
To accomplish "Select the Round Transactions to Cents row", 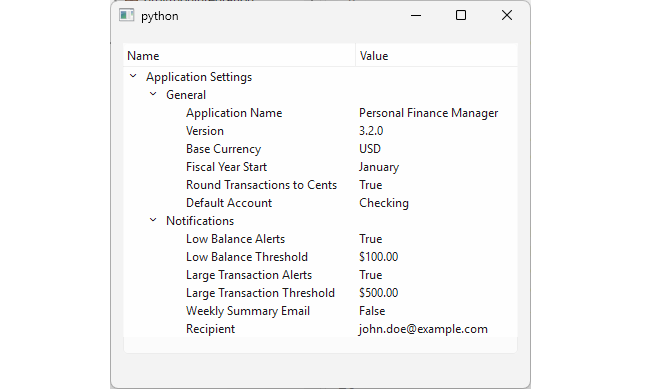I will point(320,185).
